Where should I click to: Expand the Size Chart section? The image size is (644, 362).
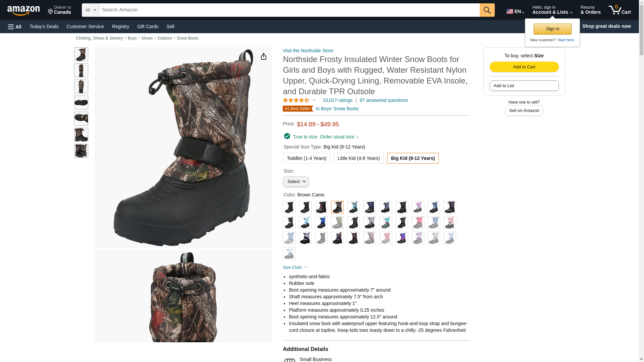(x=295, y=267)
